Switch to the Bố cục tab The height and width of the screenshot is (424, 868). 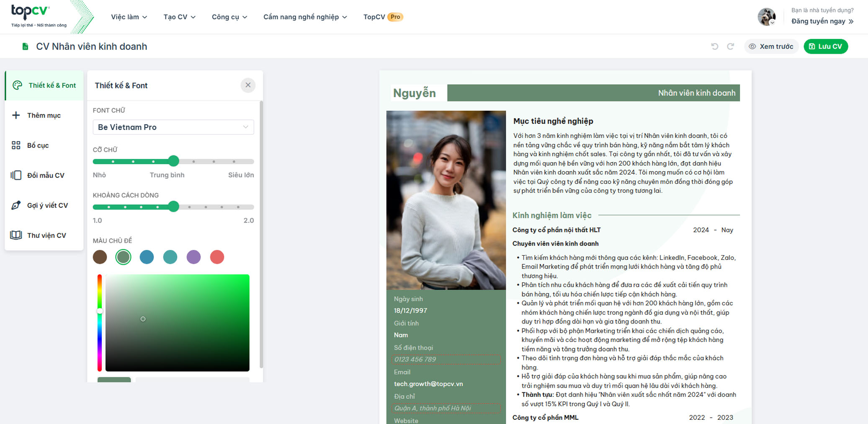tap(44, 145)
